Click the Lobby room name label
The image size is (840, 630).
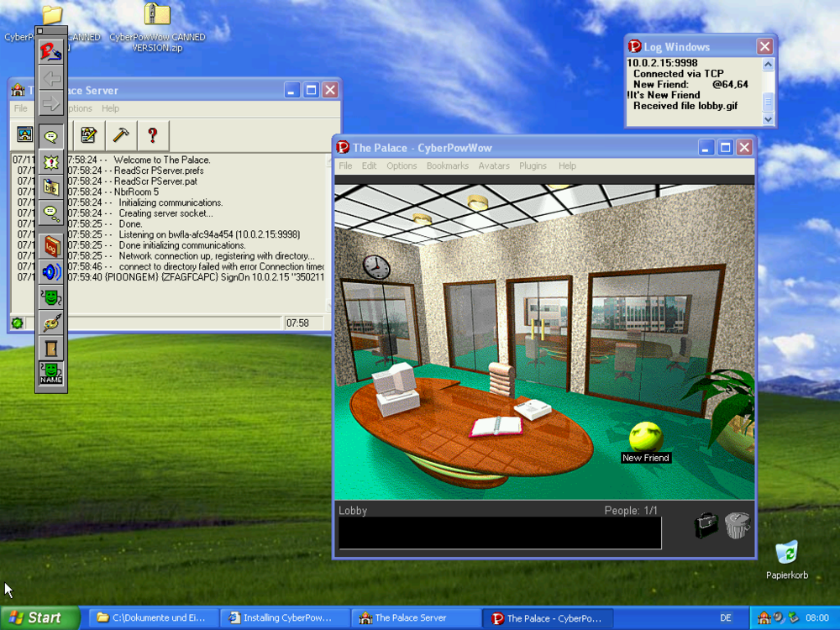[x=353, y=511]
